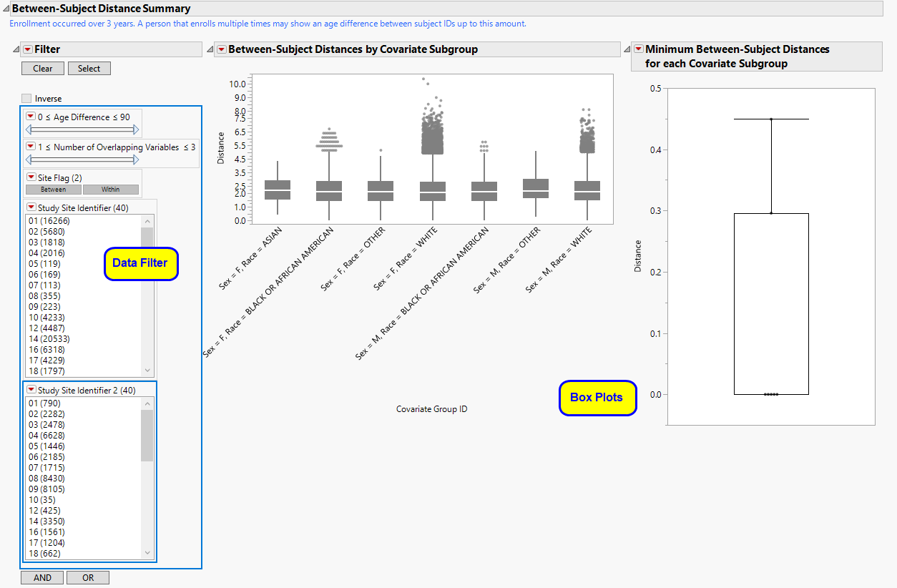Click the Covariate Group ID axis label
The image size is (897, 588).
(432, 409)
